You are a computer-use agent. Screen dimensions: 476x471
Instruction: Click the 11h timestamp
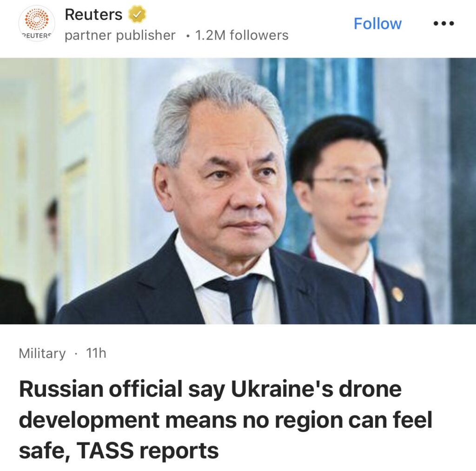(96, 353)
